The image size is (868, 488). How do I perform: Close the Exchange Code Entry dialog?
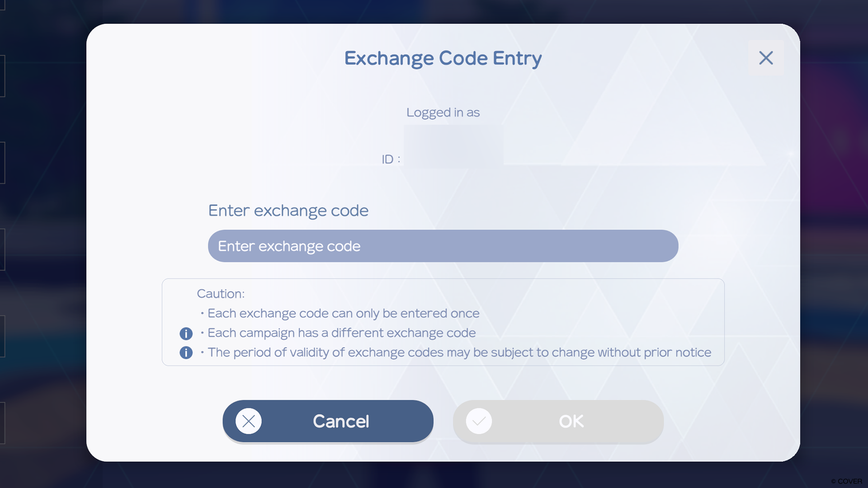[766, 58]
